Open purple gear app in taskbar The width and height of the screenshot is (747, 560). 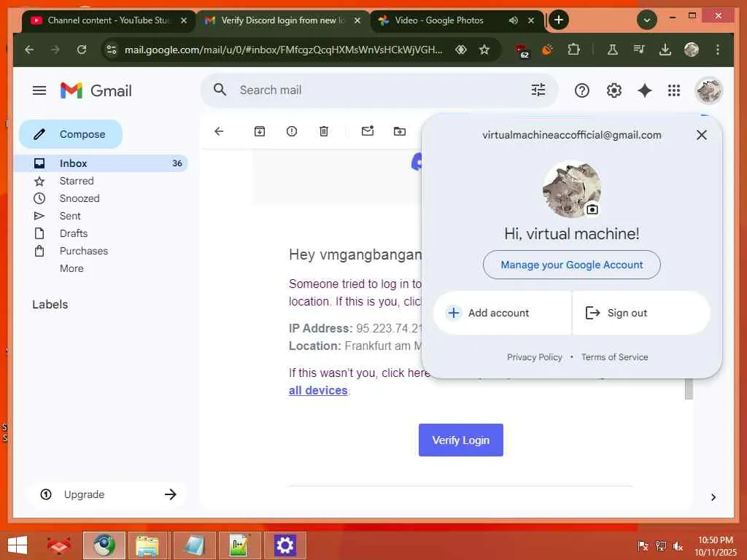[x=285, y=545]
